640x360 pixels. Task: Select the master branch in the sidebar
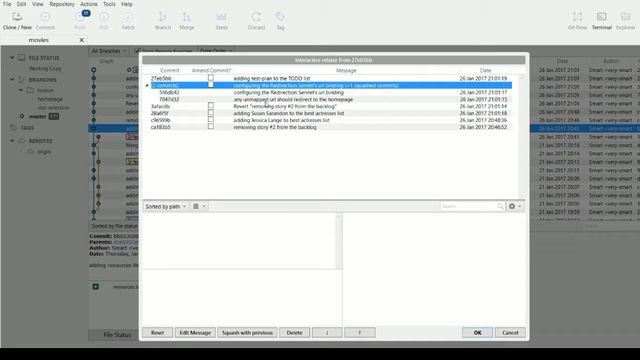pyautogui.click(x=38, y=116)
